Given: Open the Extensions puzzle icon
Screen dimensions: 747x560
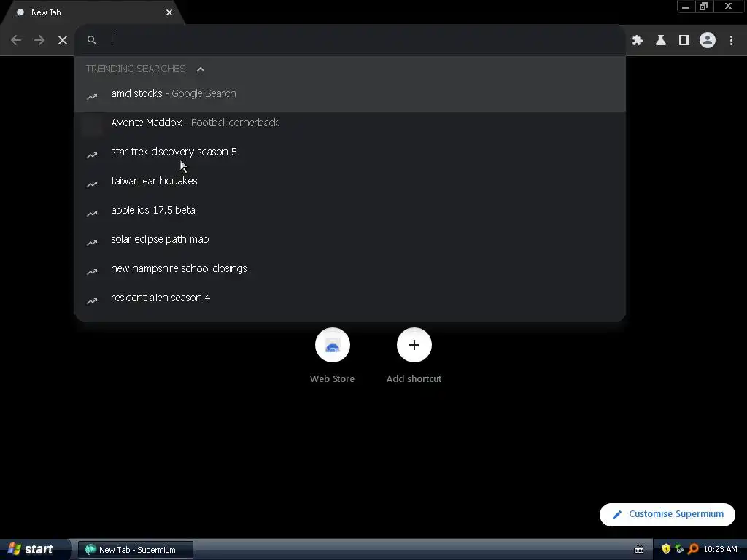Looking at the screenshot, I should 638,40.
